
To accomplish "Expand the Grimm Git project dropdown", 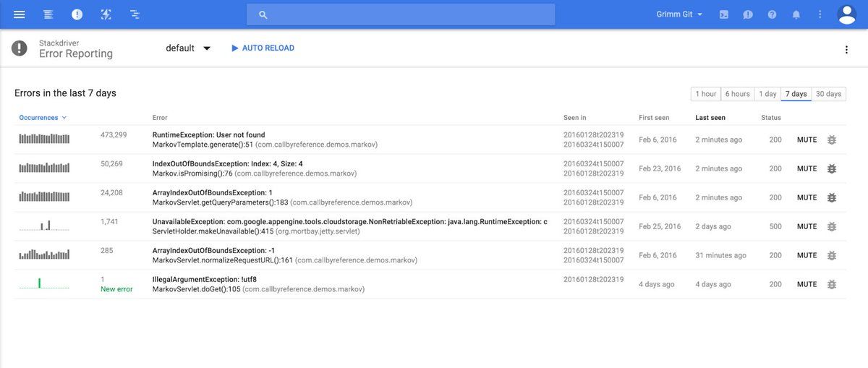I will [x=679, y=14].
